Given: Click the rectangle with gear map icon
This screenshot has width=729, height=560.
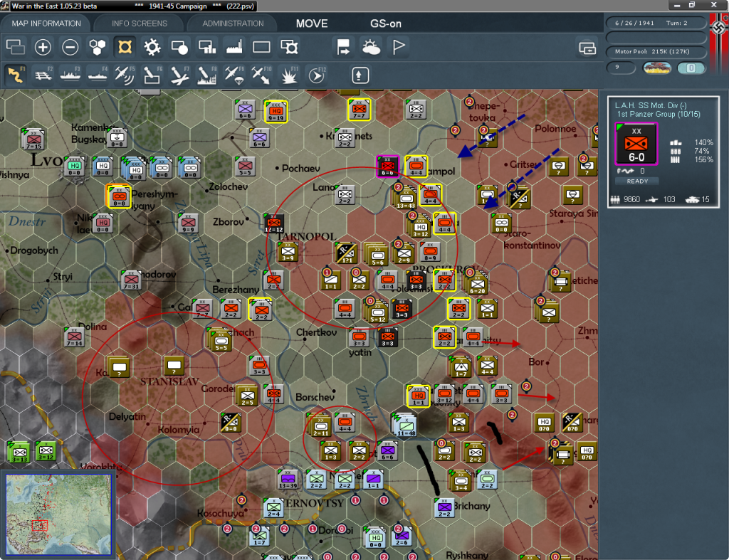Looking at the screenshot, I should point(289,47).
